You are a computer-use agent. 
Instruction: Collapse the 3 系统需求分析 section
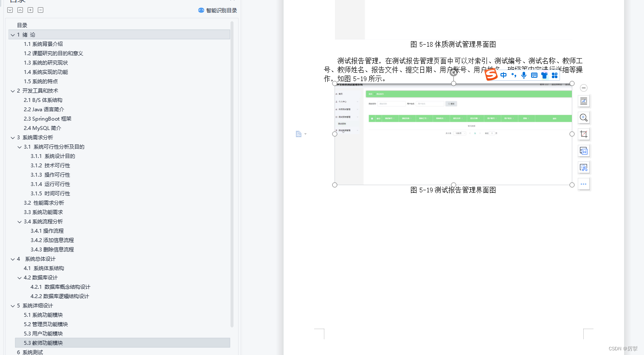tap(13, 138)
